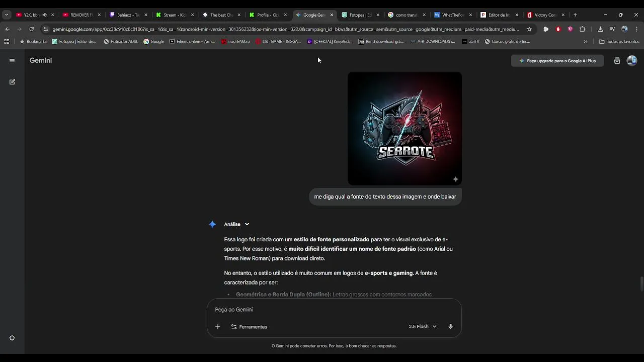Image resolution: width=644 pixels, height=362 pixels.
Task: Switch to the Stream - Kick tab
Action: 175,15
